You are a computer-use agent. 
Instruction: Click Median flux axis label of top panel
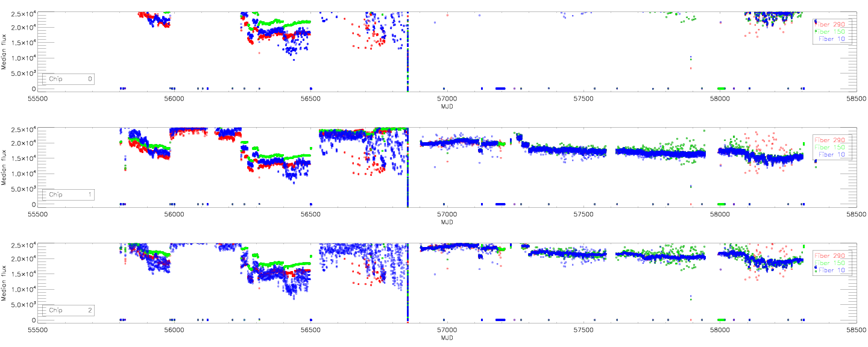[5, 50]
